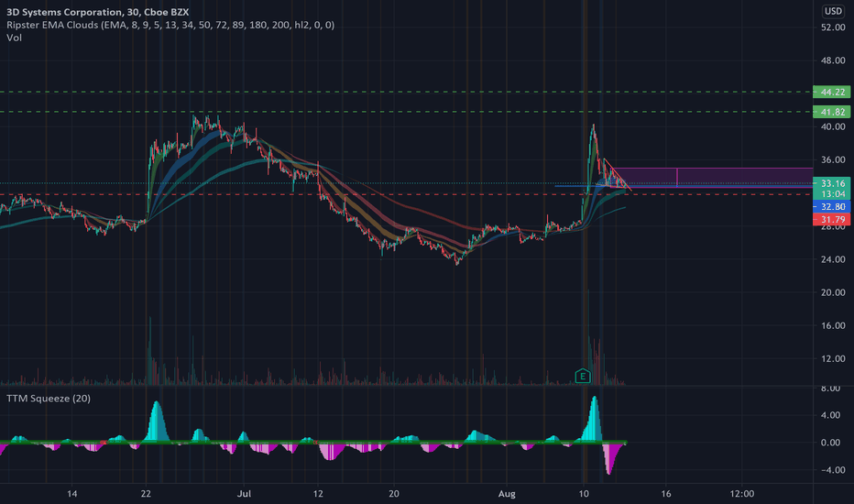Click the -4.00 squeeze axis value
The image size is (854, 504).
tap(833, 470)
